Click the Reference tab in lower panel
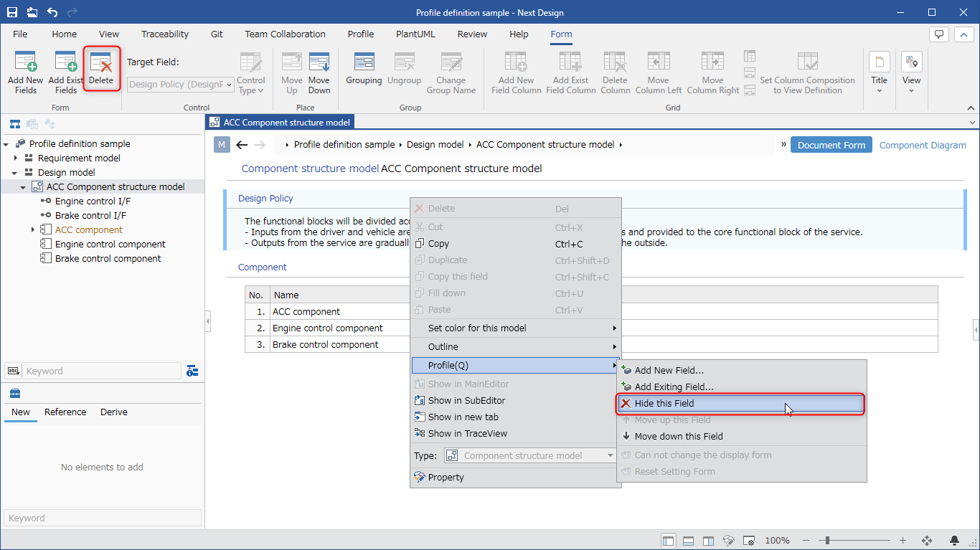Image resolution: width=980 pixels, height=550 pixels. coord(65,412)
